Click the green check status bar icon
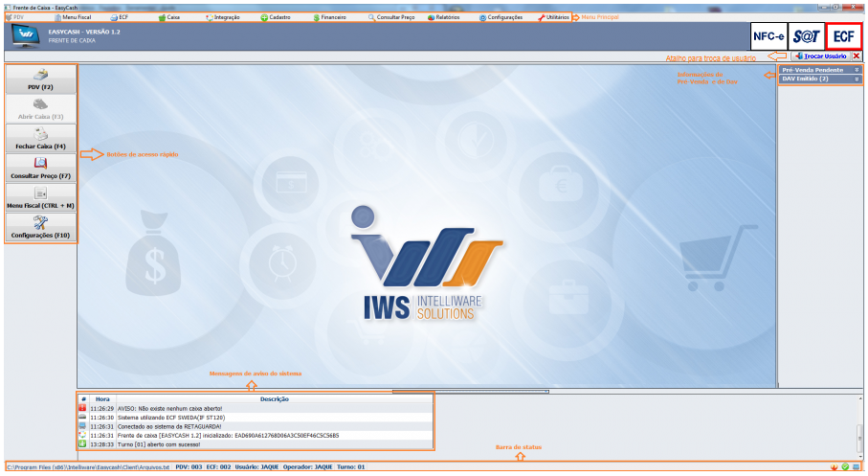Image resolution: width=868 pixels, height=476 pixels. pos(846,467)
